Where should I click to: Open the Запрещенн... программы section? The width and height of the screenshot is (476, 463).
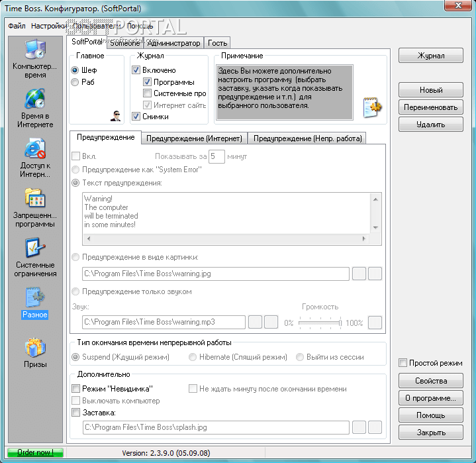click(35, 208)
